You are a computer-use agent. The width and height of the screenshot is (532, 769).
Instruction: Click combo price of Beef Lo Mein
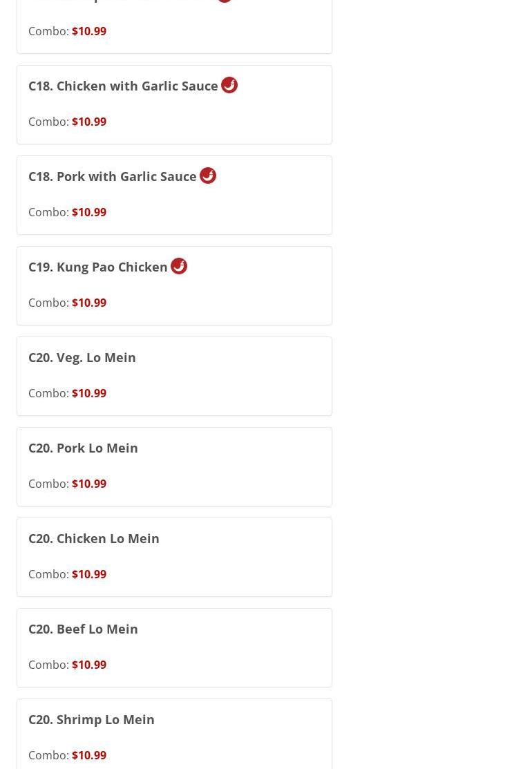[x=89, y=665]
